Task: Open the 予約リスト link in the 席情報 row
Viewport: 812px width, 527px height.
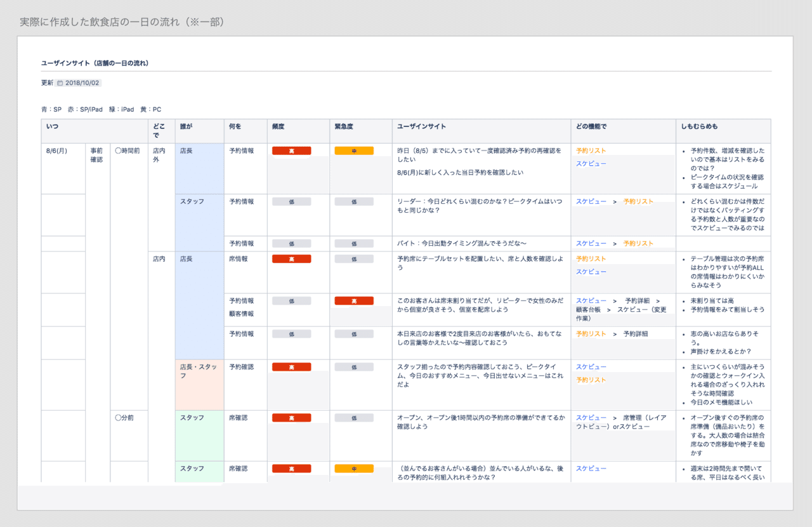Action: point(591,259)
